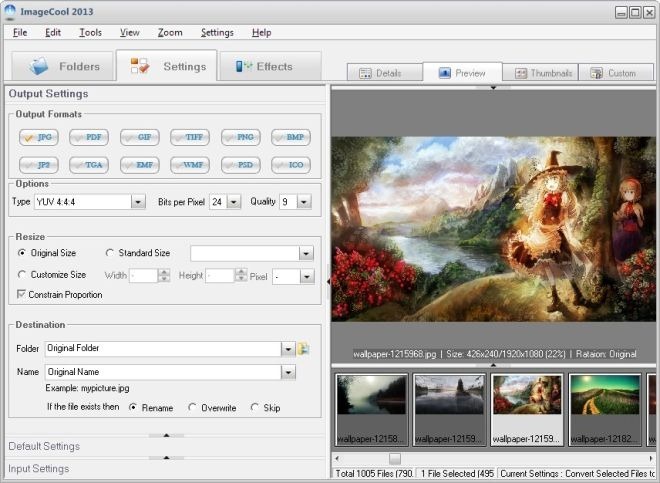Open the destination Folder dropdown
Screen dimensions: 660x483
point(288,349)
